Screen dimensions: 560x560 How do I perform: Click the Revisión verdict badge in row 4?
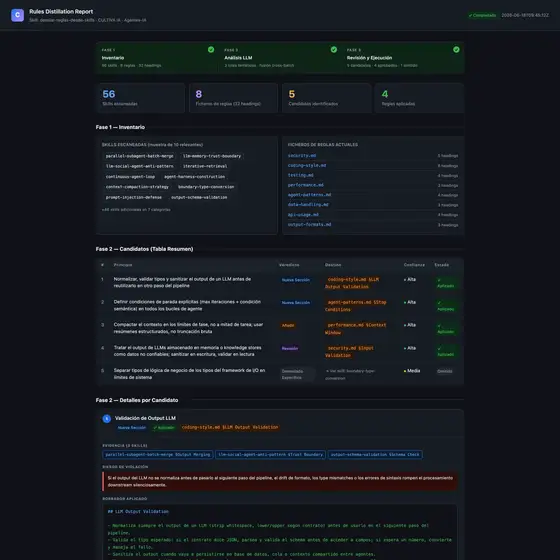pos(290,348)
